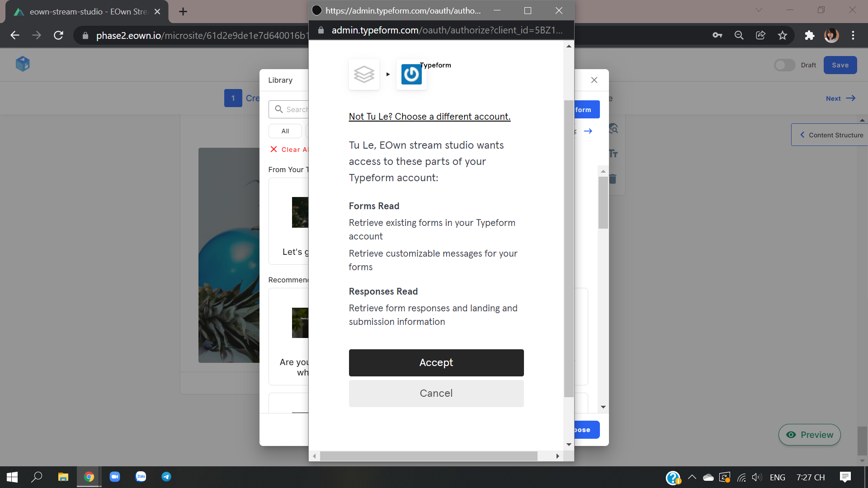This screenshot has width=868, height=488.
Task: Click the zoom magnifier icon in Chrome toolbar
Action: (x=739, y=35)
